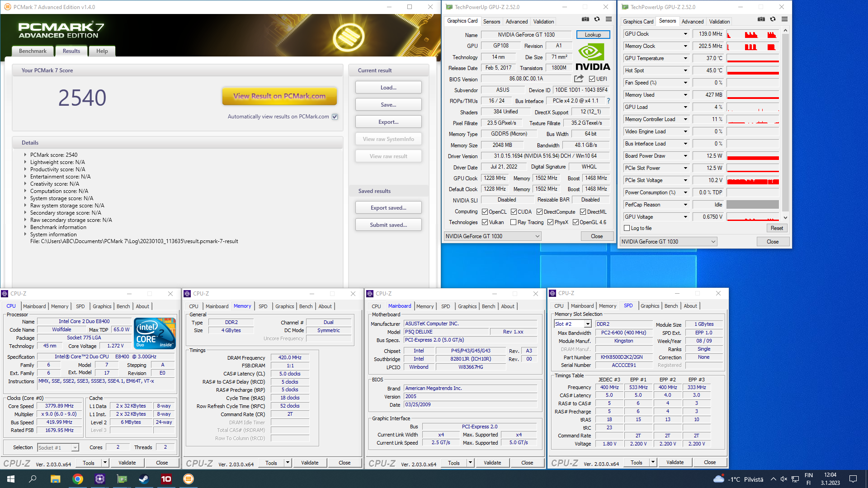Viewport: 868px width, 488px height.
Task: Click the GPU-Z Sensors vertical scrollbar
Action: 785,124
